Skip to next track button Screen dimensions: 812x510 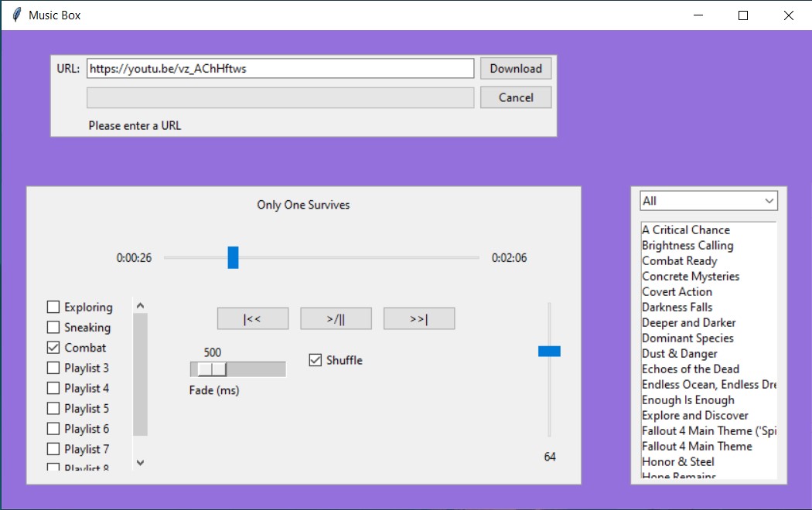click(x=418, y=318)
